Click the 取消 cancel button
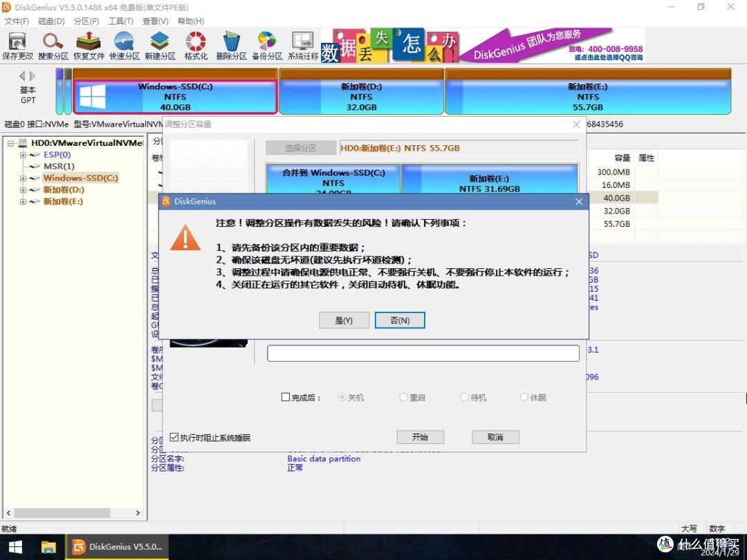The width and height of the screenshot is (747, 560). pos(495,437)
